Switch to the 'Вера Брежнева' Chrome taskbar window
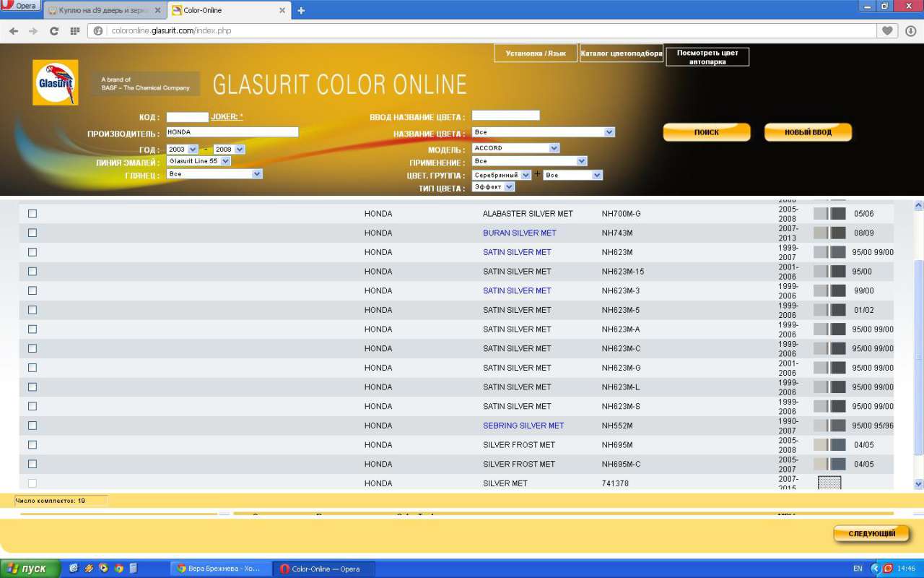Viewport: 924px width, 578px height. (221, 569)
